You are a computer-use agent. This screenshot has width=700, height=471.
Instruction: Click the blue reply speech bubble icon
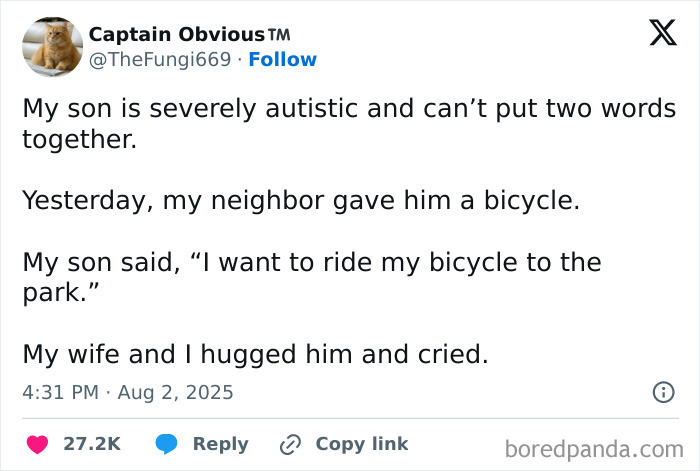click(166, 444)
